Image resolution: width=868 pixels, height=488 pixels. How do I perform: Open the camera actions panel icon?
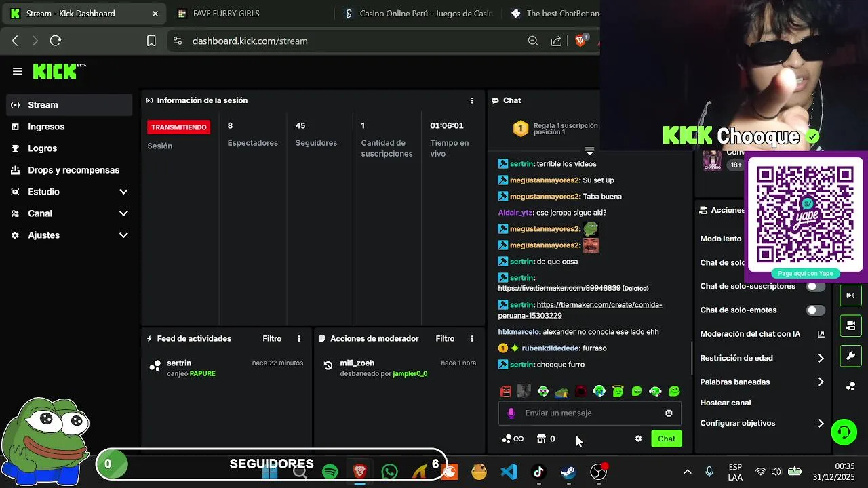pyautogui.click(x=850, y=326)
